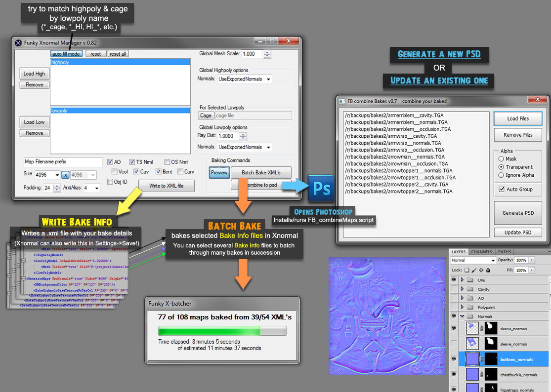The width and height of the screenshot is (551, 392).
Task: Enable the Curv checkbox
Action: pyautogui.click(x=180, y=172)
